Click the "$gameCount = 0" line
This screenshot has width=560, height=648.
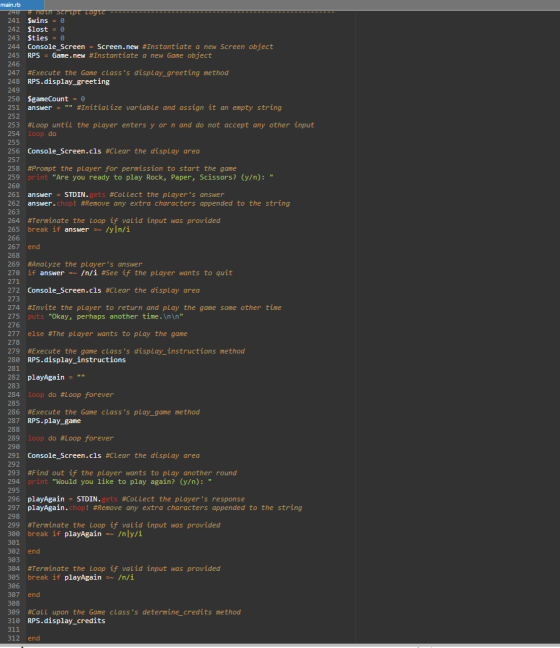point(56,99)
